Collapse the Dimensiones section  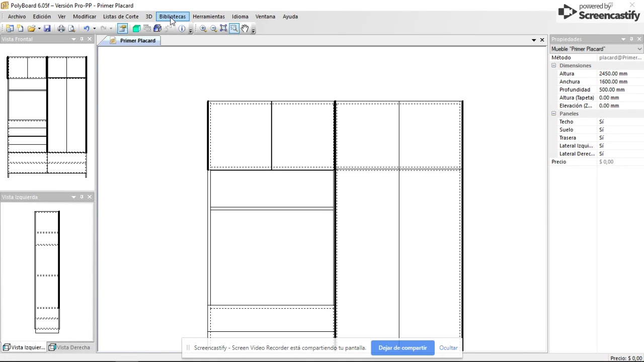[553, 65]
